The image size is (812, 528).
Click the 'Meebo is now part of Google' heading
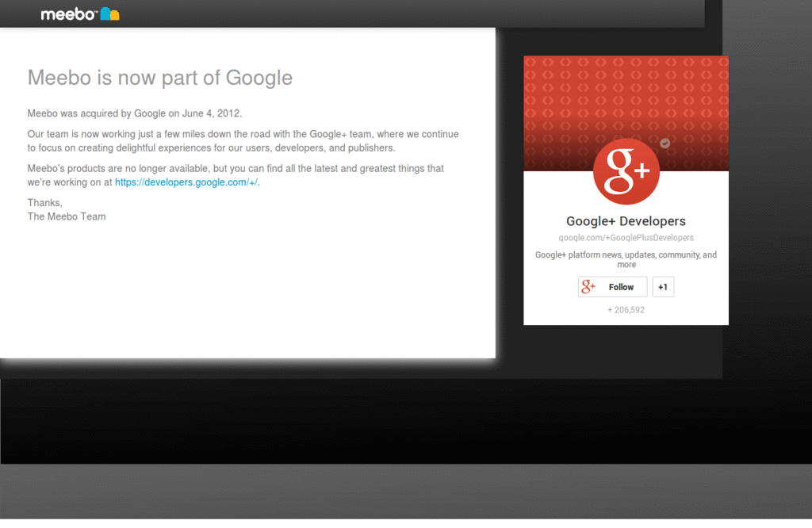(160, 78)
